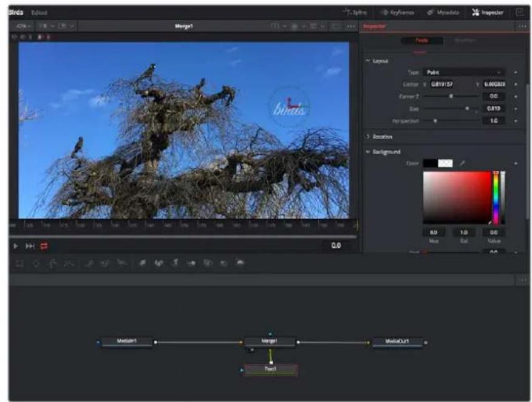Click the second bright tool icon after the toolbar divider
This screenshot has width=532, height=402.
[x=159, y=263]
